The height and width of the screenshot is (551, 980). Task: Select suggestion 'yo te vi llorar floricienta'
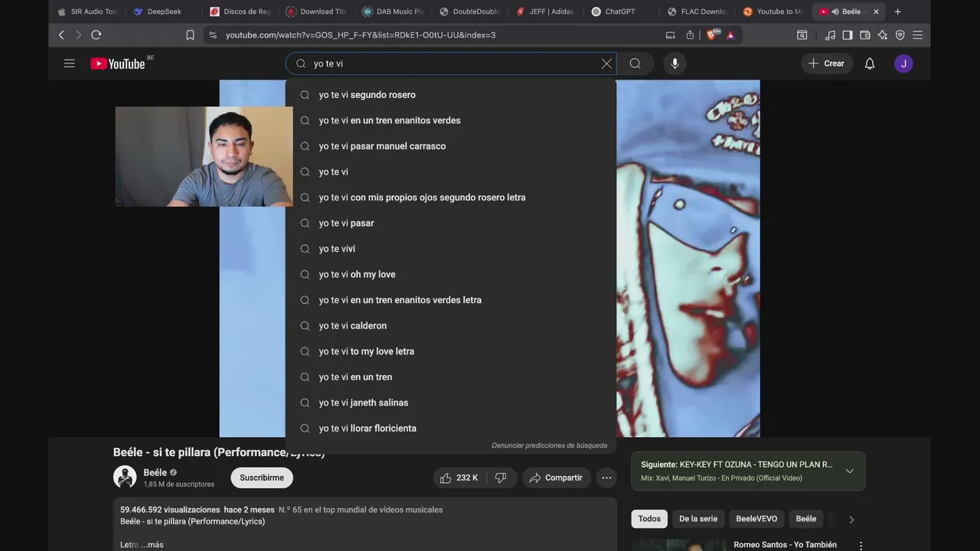click(x=451, y=429)
